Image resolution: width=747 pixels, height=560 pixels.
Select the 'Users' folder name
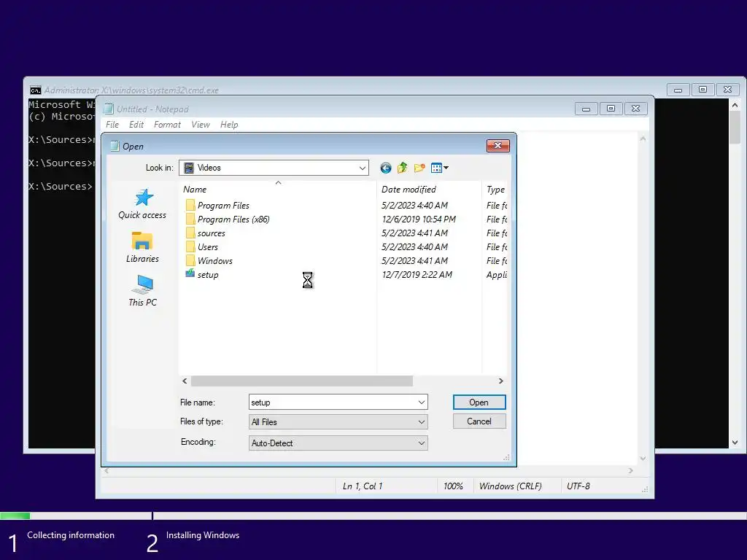pyautogui.click(x=208, y=246)
